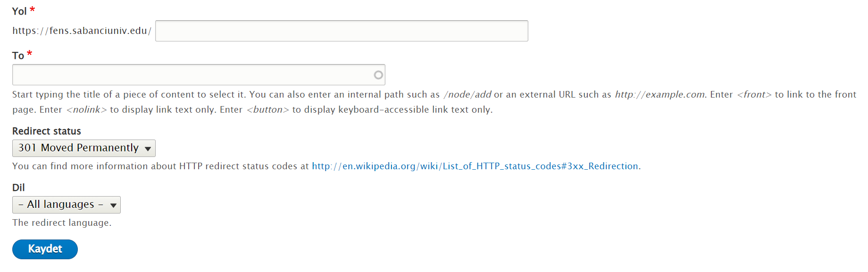Click the Yol path input field
The image size is (868, 272).
coord(342,31)
